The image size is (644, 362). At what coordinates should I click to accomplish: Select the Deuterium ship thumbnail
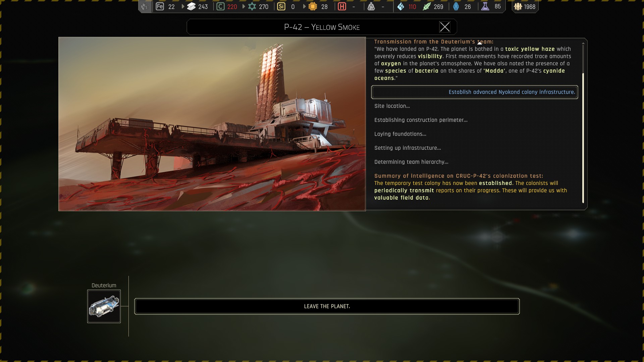104,306
